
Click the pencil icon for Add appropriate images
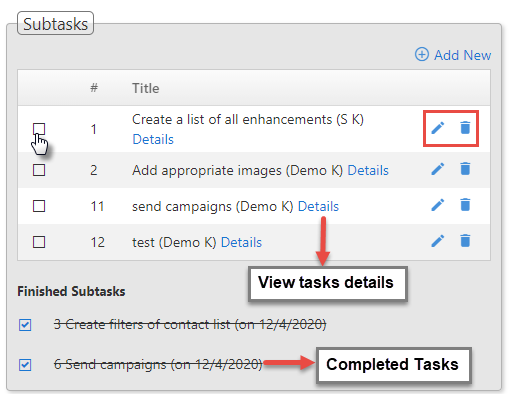click(438, 169)
